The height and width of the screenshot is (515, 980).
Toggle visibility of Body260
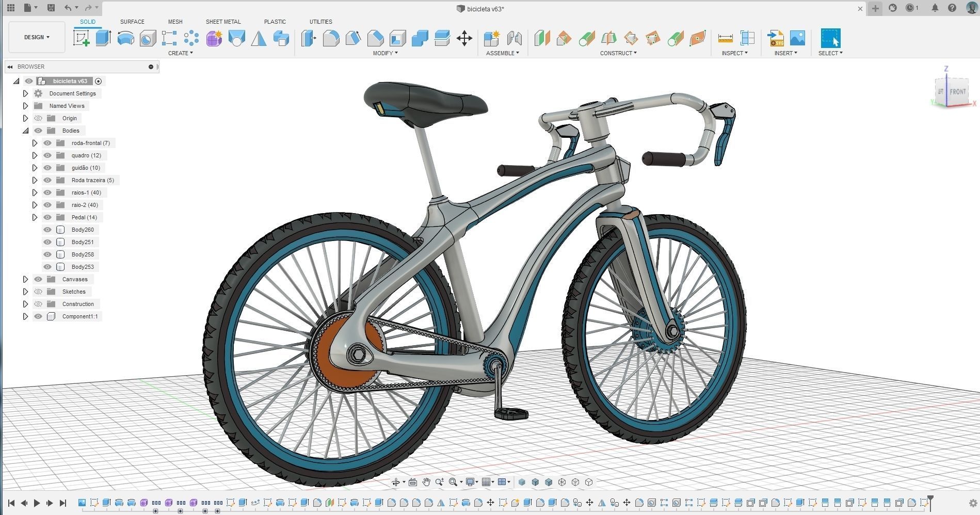47,230
